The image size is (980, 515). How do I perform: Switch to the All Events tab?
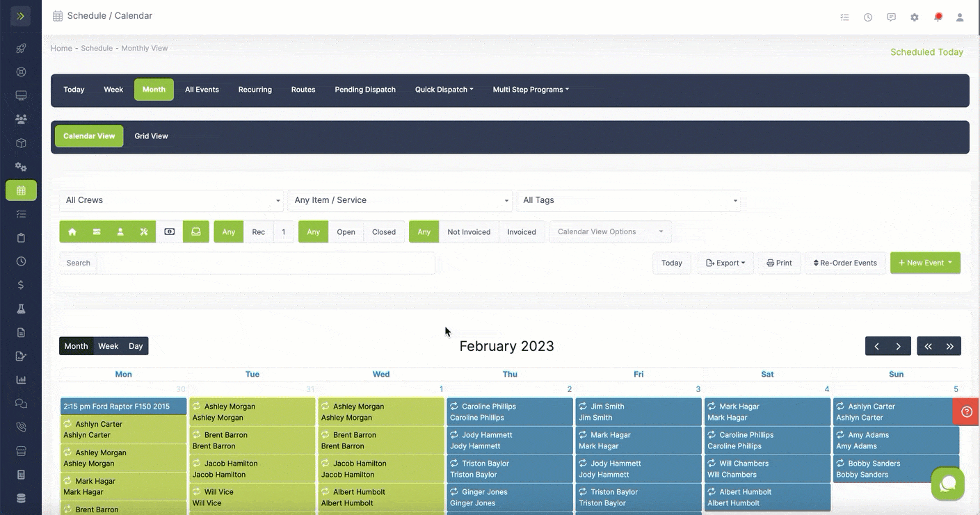[x=202, y=90]
